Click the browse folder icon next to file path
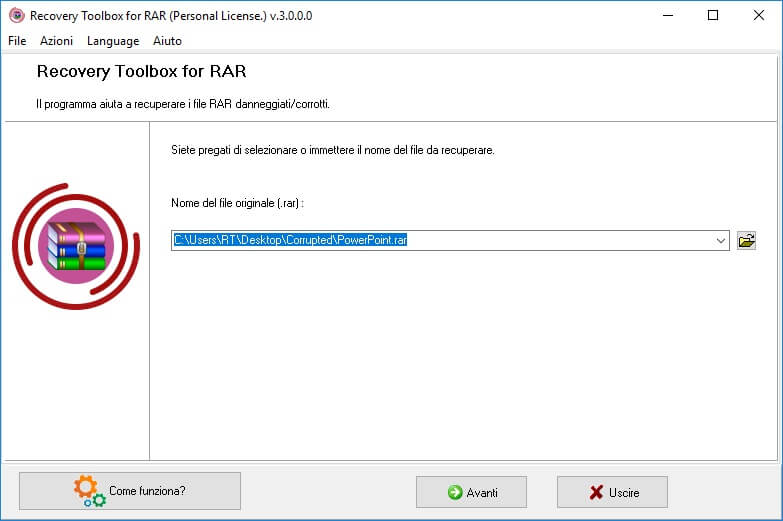The width and height of the screenshot is (783, 521). coord(746,240)
